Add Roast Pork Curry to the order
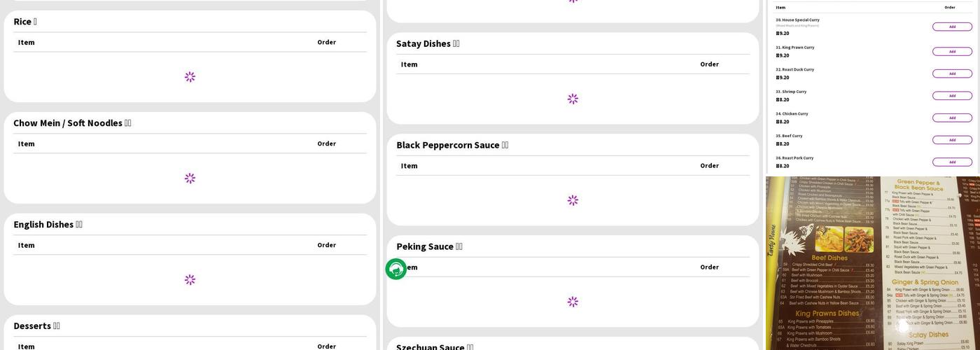This screenshot has width=980, height=350. pos(952,162)
